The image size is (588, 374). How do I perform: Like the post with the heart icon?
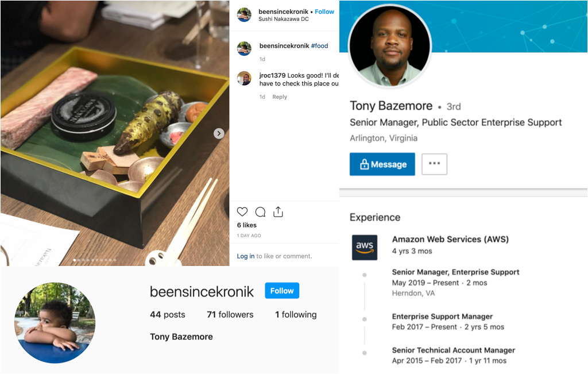tap(242, 212)
